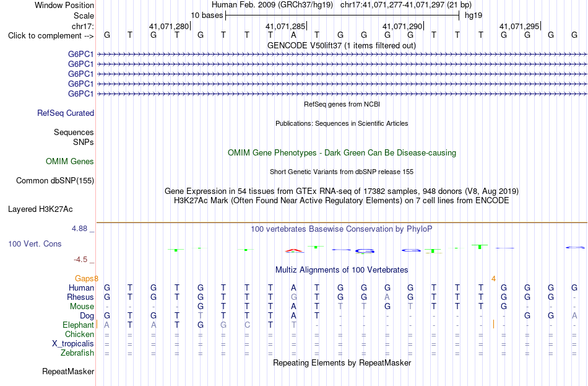Viewport: 588px width, 386px height.
Task: Click the 4.88 PhyloP upper axis value
Action: (79, 229)
